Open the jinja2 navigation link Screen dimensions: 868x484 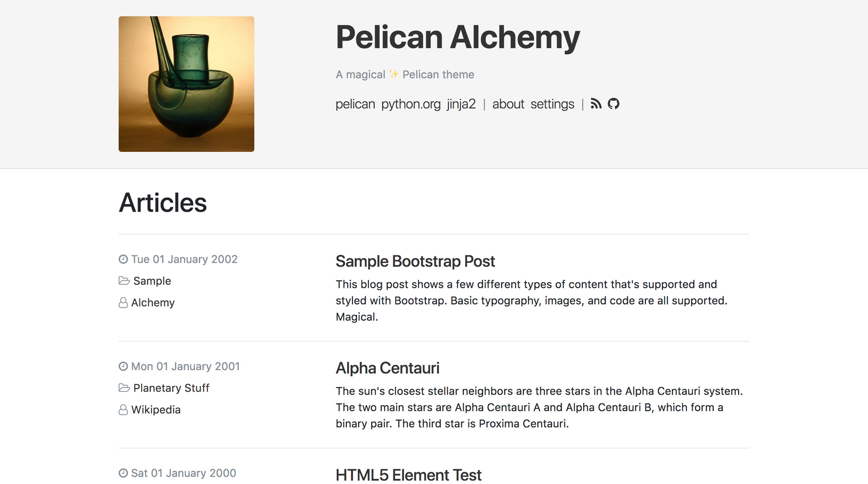[x=461, y=104]
